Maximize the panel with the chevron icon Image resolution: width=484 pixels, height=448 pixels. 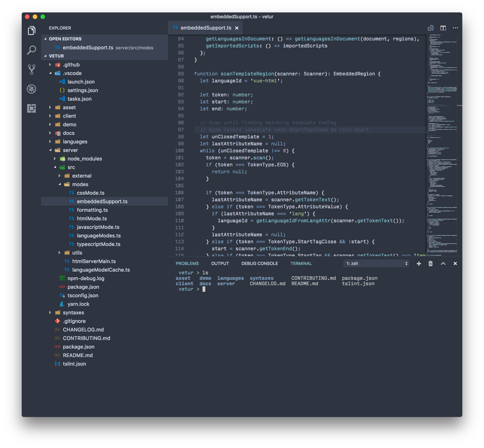442,263
